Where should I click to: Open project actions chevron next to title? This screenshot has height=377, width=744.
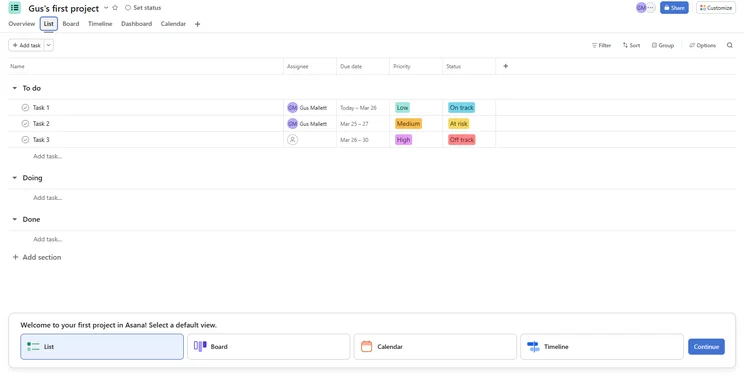click(106, 8)
